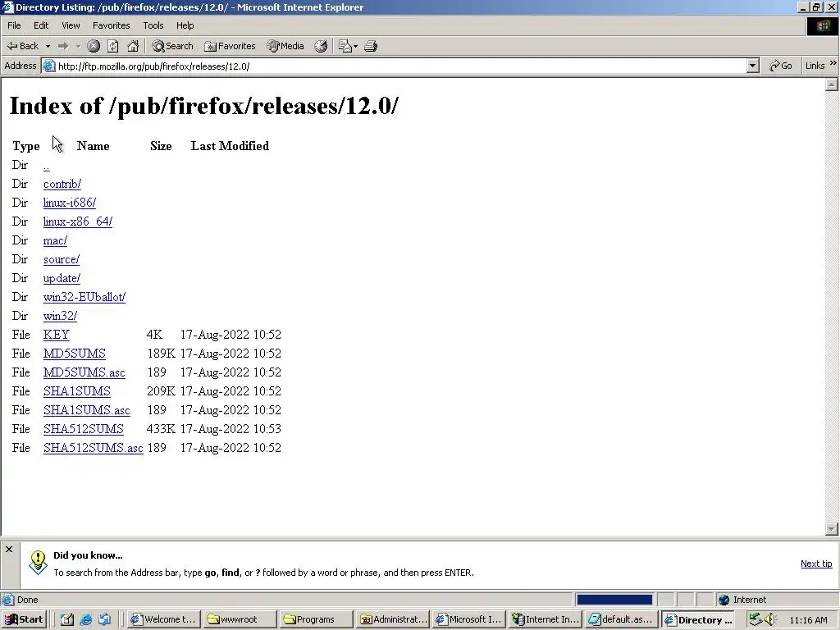Expand the Links toolbar chevron

coord(833,64)
